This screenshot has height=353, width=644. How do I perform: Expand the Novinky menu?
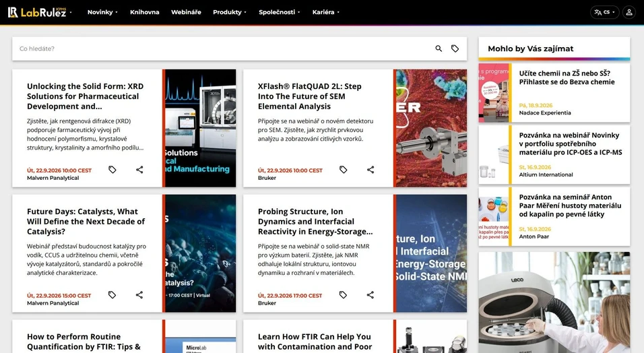tap(102, 12)
